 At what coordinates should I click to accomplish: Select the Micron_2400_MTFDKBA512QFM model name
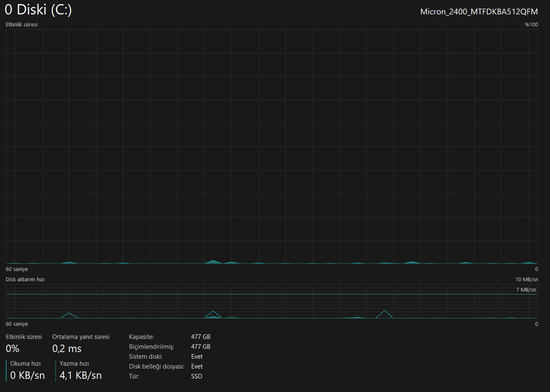coord(479,12)
